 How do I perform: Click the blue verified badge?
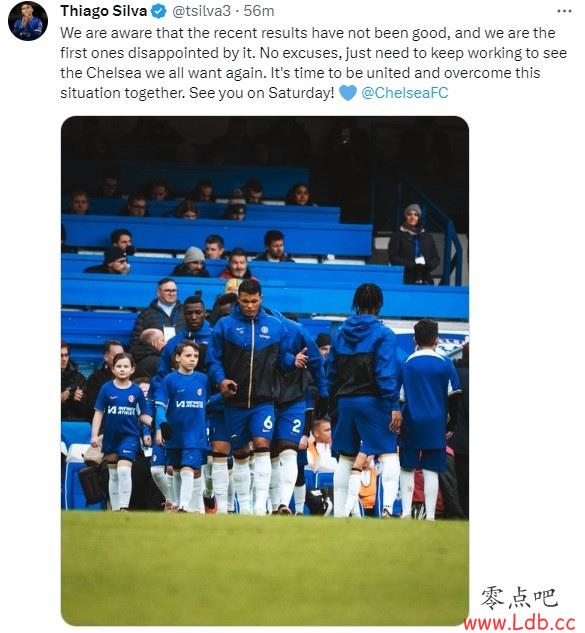159,11
